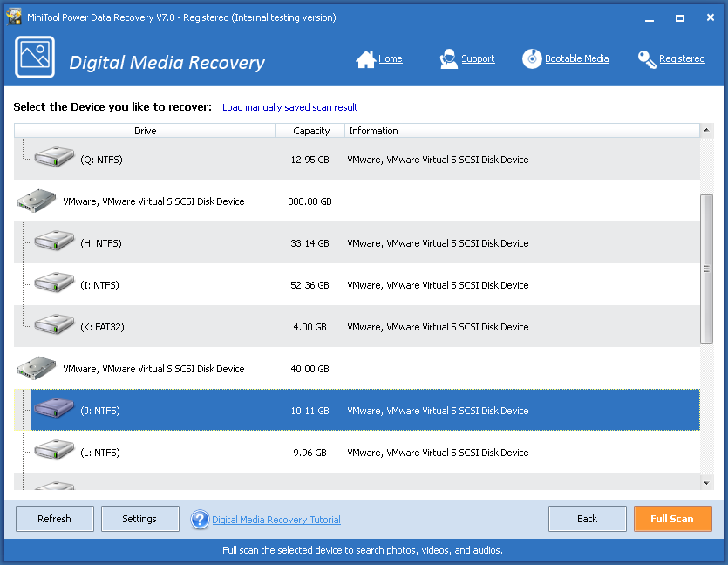Click the Registered key icon
This screenshot has width=728, height=565.
[647, 59]
